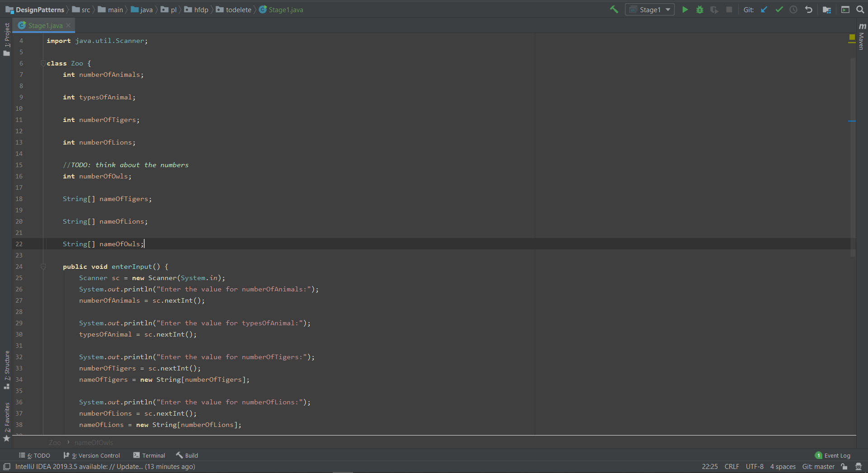Click the editor vertical scrollbar
Viewport: 868px width, 473px height.
coord(853,158)
